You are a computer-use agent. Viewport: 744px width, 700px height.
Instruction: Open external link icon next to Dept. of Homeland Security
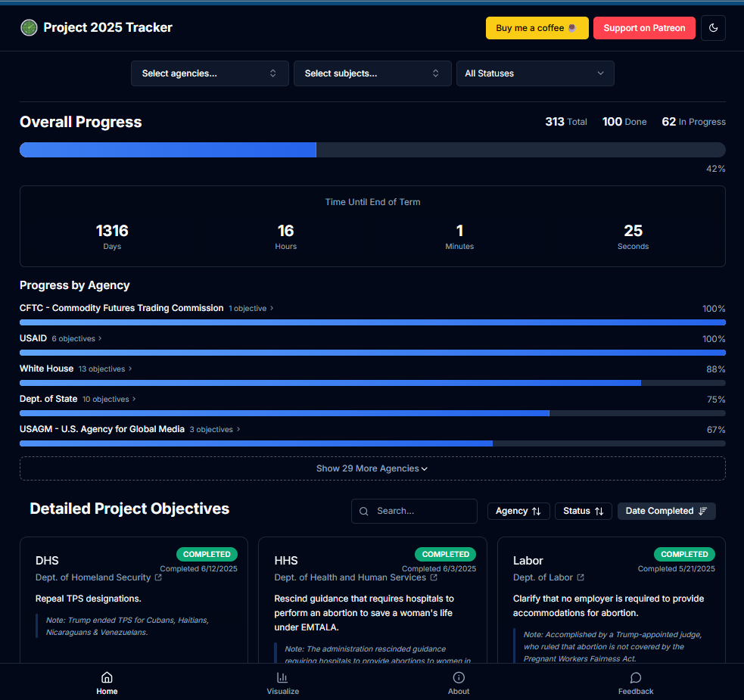pyautogui.click(x=158, y=577)
